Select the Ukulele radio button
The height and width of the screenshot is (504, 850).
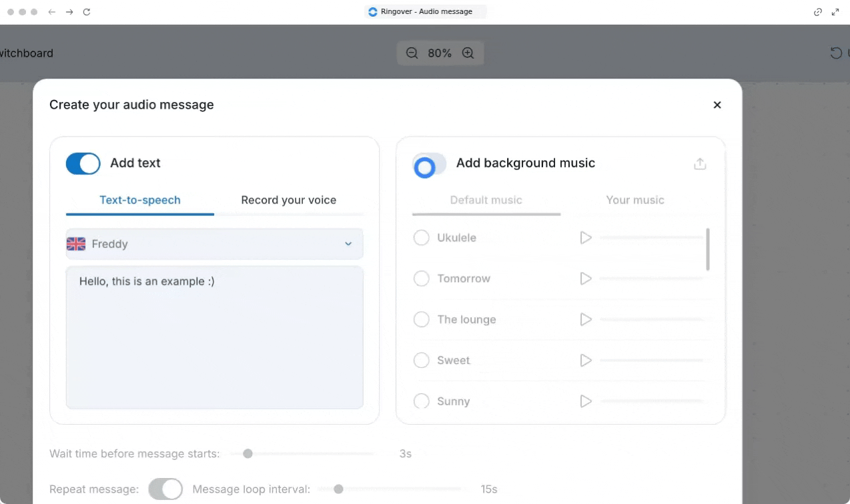tap(421, 237)
